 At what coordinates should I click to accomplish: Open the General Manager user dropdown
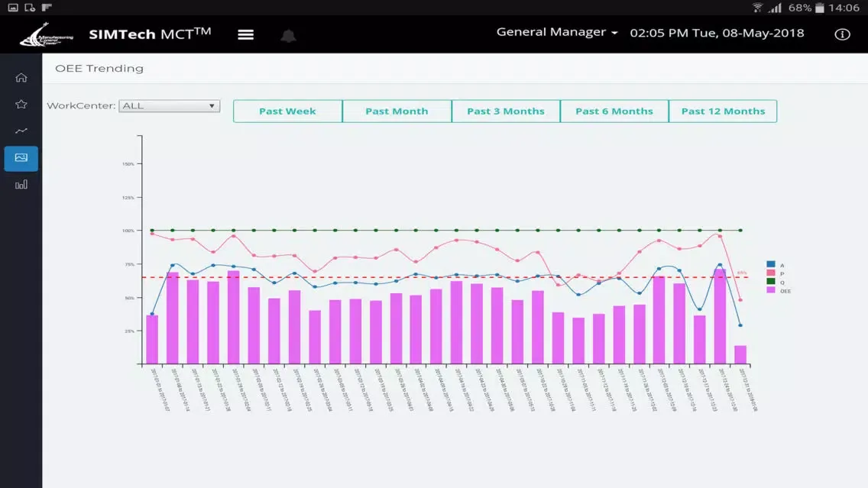point(557,32)
